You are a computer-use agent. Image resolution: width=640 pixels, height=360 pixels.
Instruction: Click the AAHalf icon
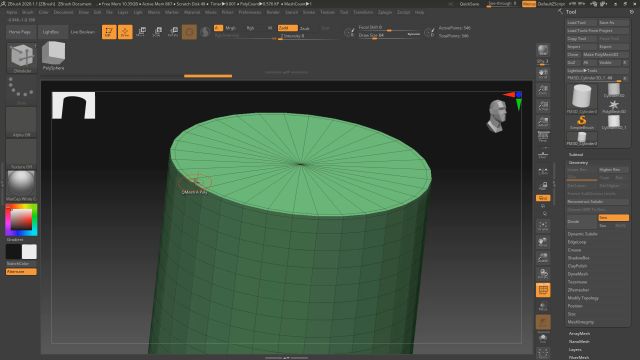point(543,122)
